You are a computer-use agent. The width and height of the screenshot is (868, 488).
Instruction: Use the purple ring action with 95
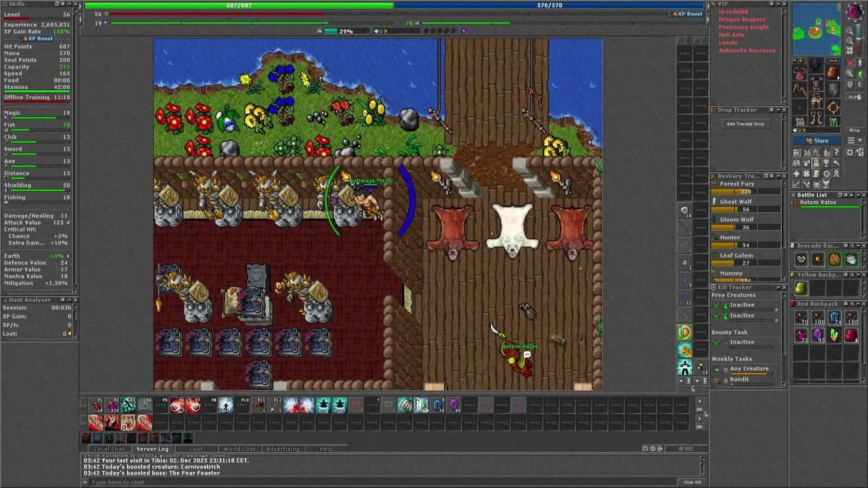point(454,405)
